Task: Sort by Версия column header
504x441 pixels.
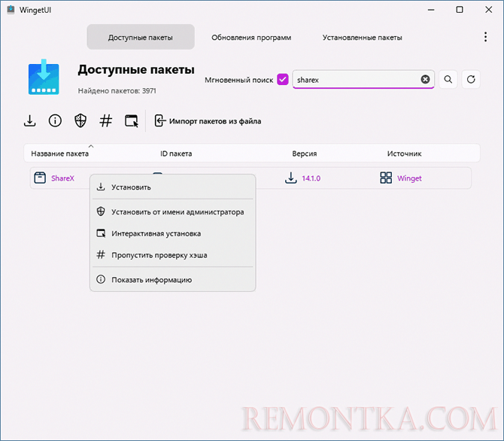Action: tap(305, 154)
